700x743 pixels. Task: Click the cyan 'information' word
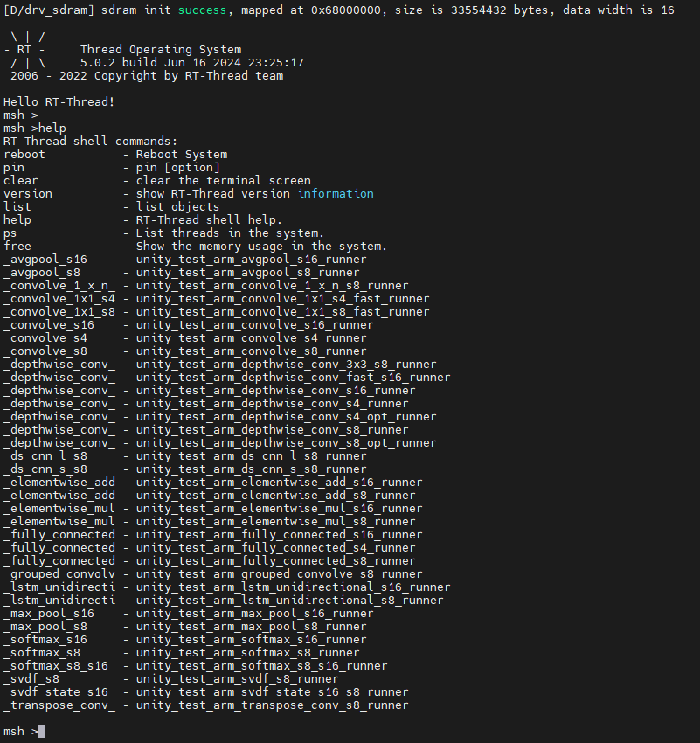pyautogui.click(x=336, y=194)
